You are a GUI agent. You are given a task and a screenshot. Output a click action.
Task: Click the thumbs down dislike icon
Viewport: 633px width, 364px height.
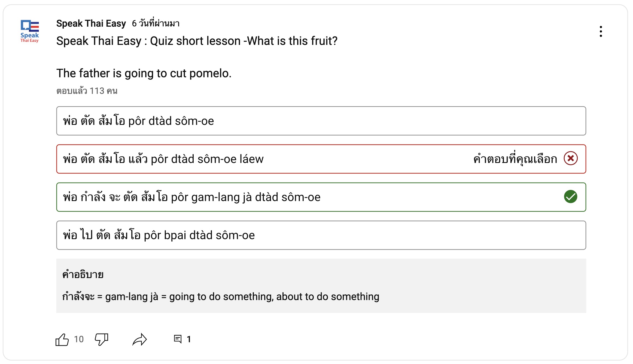click(x=102, y=340)
